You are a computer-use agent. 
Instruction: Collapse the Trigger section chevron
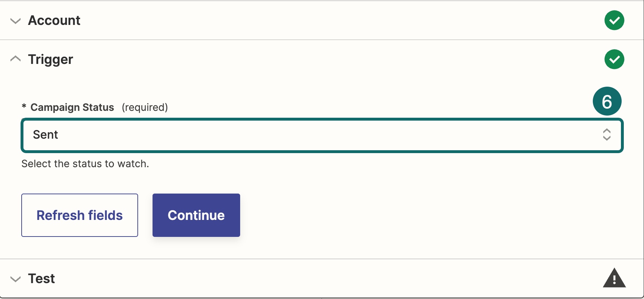(x=16, y=59)
